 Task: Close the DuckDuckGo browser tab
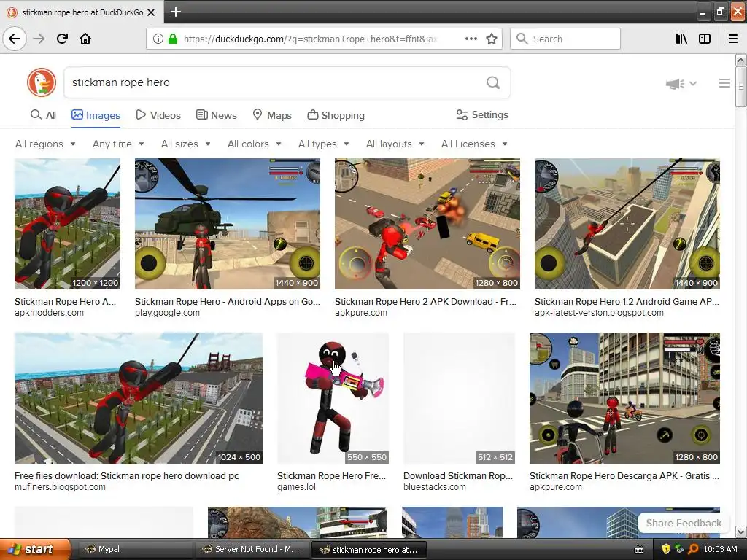(x=151, y=12)
